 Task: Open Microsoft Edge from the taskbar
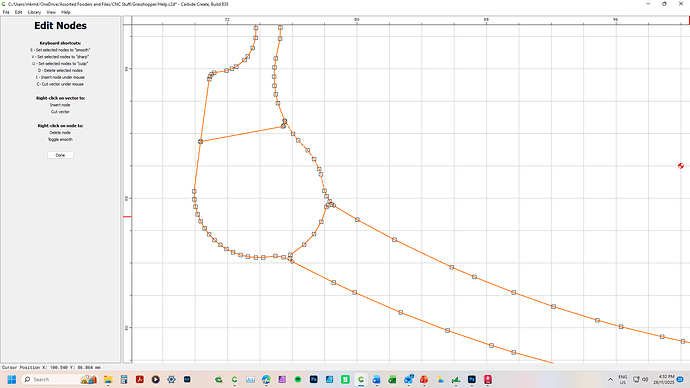tap(266, 379)
